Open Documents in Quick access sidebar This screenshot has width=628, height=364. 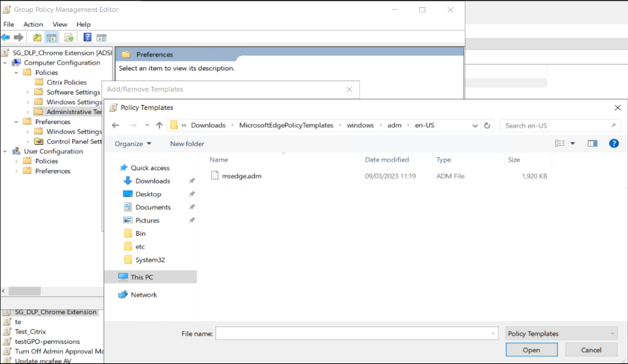pyautogui.click(x=153, y=207)
